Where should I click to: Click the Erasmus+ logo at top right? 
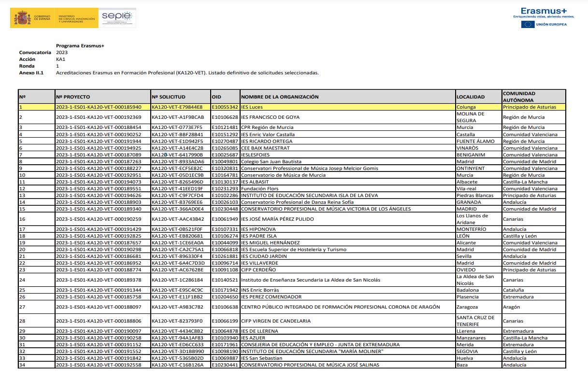point(544,12)
